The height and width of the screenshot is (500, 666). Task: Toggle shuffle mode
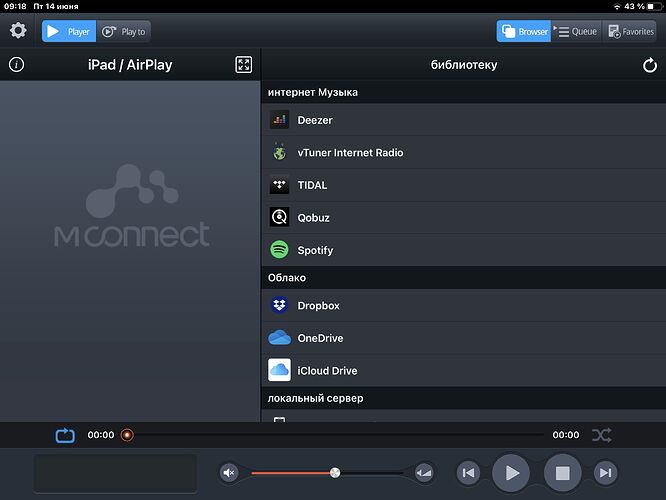pos(602,435)
